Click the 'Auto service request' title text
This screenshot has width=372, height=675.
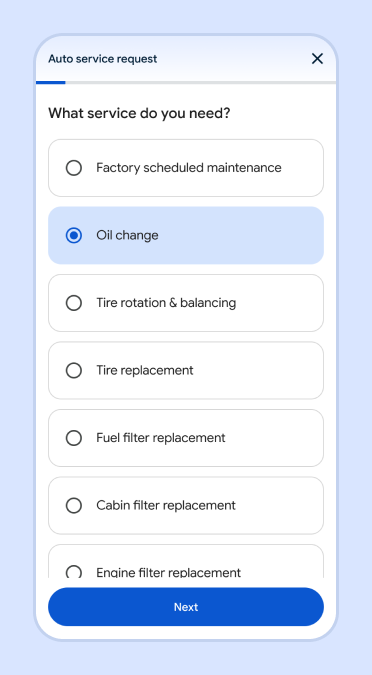coord(102,59)
